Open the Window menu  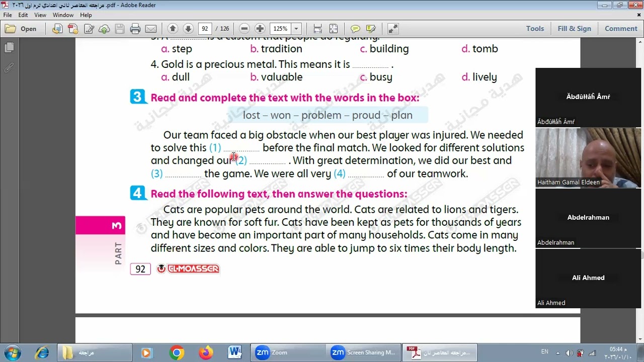[63, 15]
